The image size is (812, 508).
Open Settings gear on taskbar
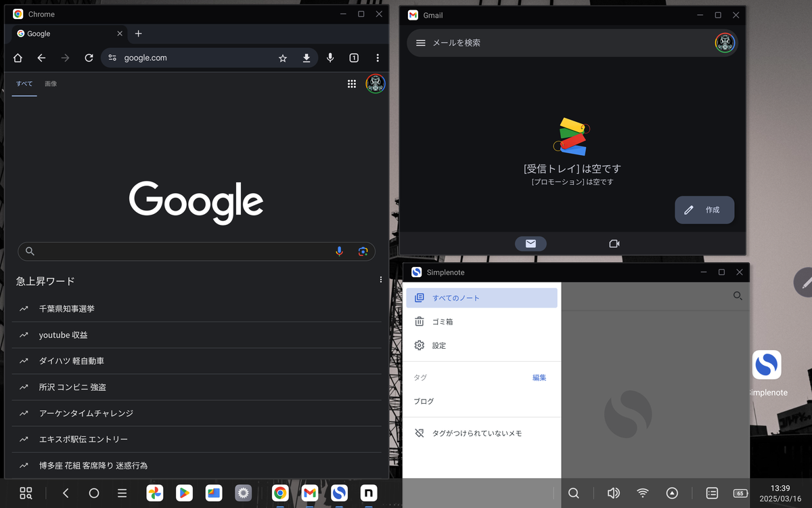243,493
